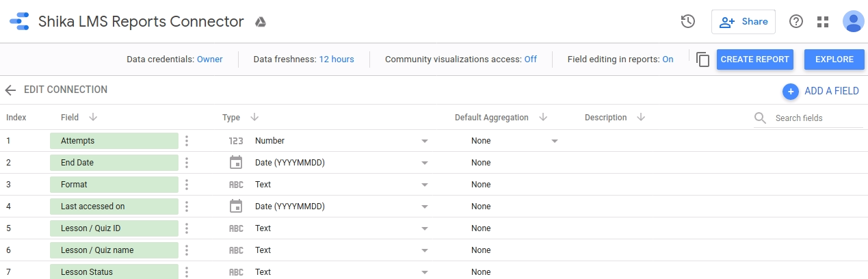Image resolution: width=868 pixels, height=279 pixels.
Task: Sort by Description column arrow
Action: coord(641,117)
